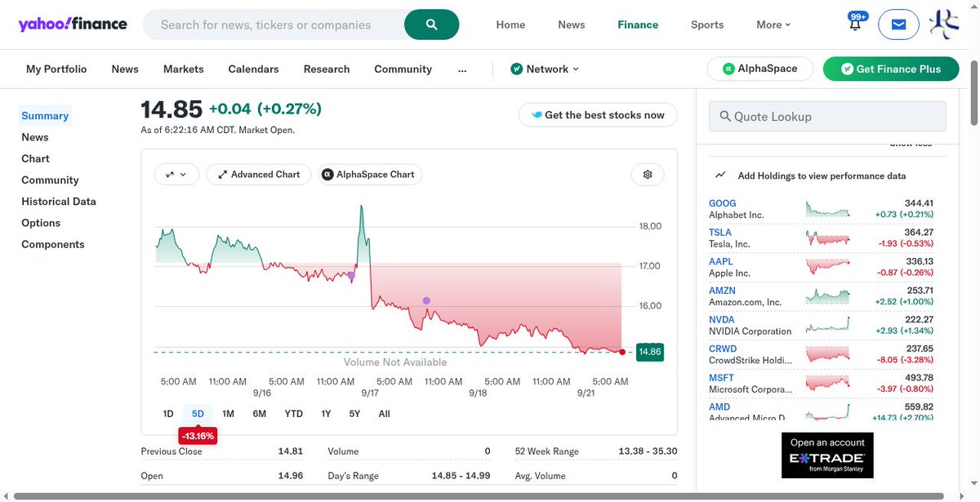980x502 pixels.
Task: Click the AlphaSpace button in header
Action: (x=760, y=69)
